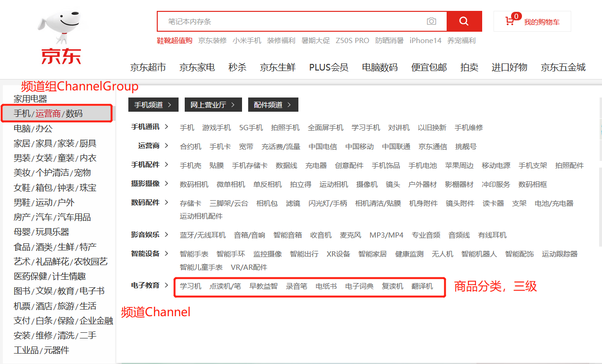
Task: Click the 运动相机配件 category link
Action: pyautogui.click(x=201, y=216)
